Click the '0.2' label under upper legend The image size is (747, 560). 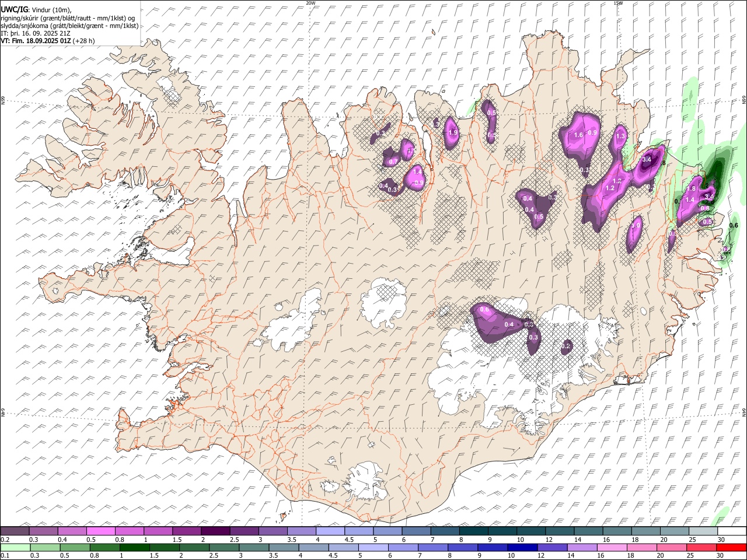coord(5,540)
